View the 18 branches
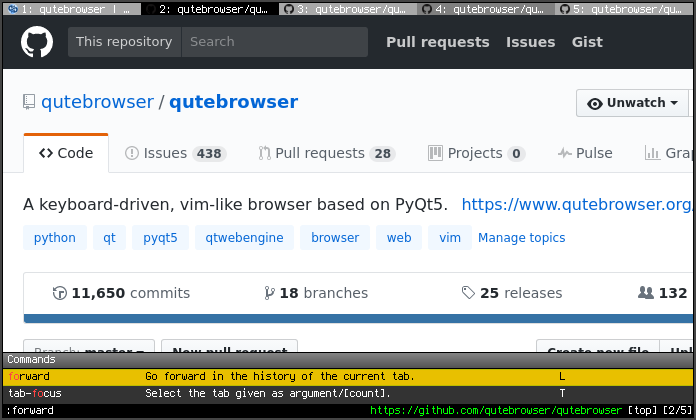The width and height of the screenshot is (696, 420). pyautogui.click(x=316, y=293)
